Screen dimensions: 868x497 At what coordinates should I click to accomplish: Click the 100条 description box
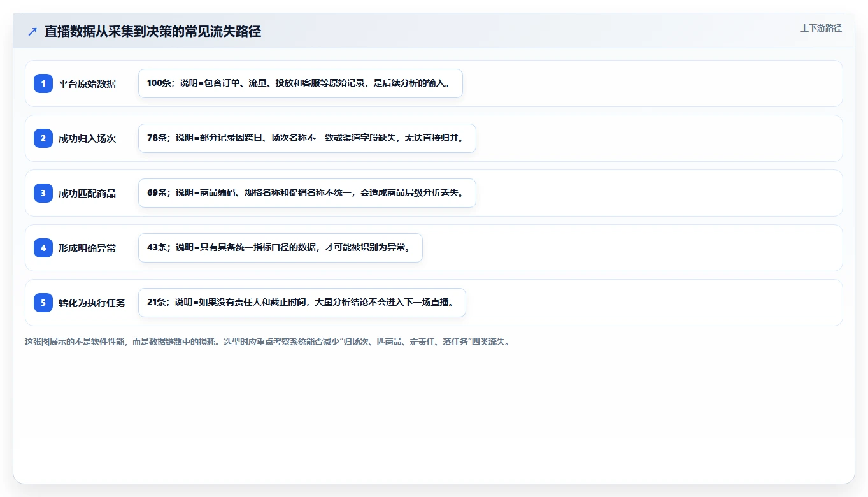tap(301, 83)
